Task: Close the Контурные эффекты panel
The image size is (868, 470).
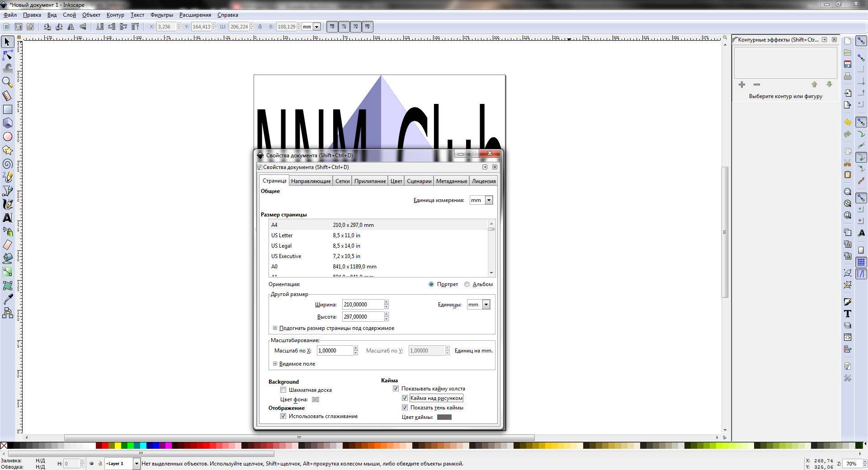Action: click(x=834, y=40)
